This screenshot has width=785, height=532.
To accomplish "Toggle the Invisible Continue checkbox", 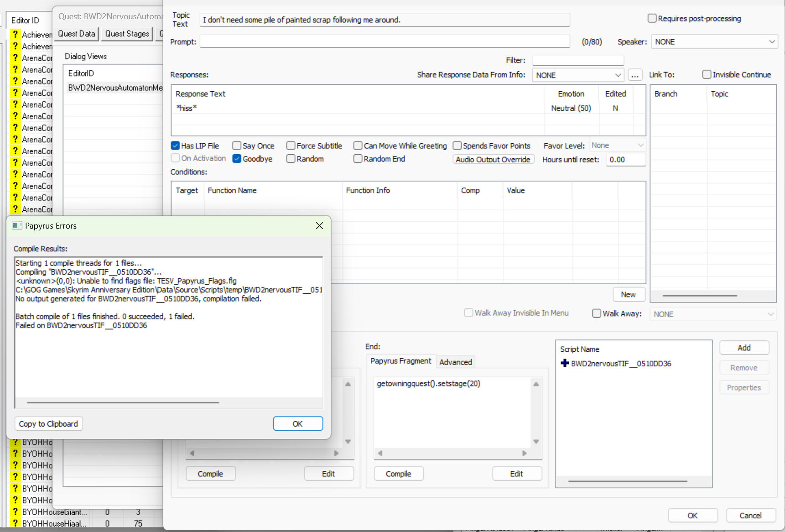I will coord(707,74).
